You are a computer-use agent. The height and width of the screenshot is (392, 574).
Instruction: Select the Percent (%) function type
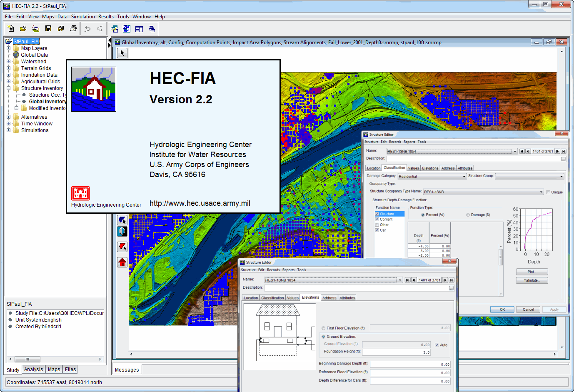423,215
